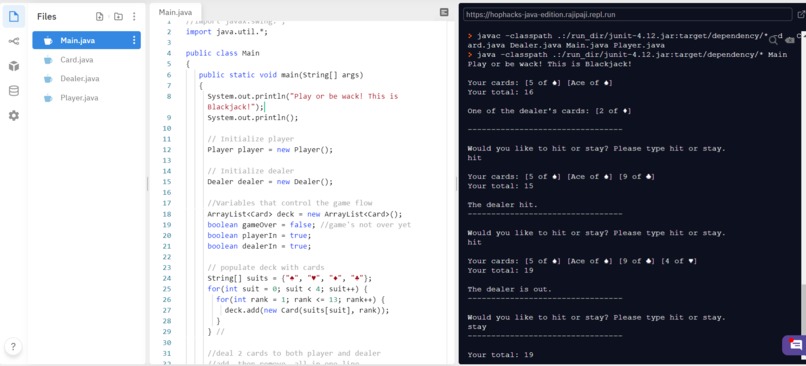Open the chat bubble widget

pos(795,345)
